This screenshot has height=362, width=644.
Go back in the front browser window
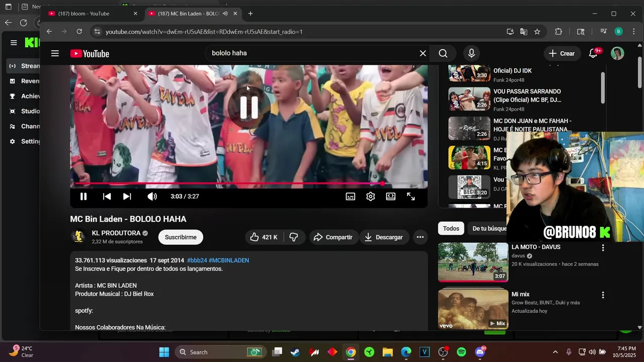(x=49, y=32)
